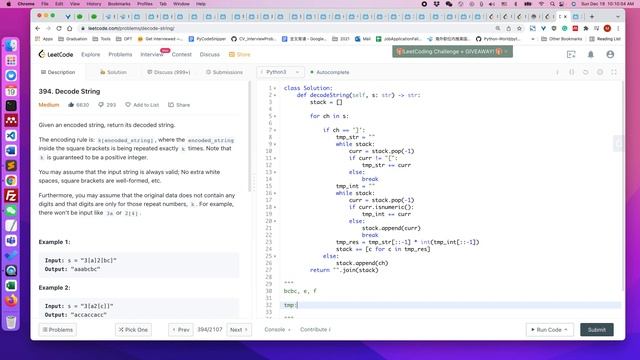
Task: Click Pick One random problem
Action: (133, 329)
